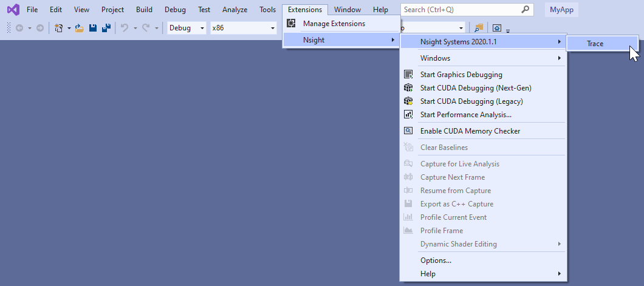The height and width of the screenshot is (286, 644).
Task: Click the magnifier icon in search box
Action: pyautogui.click(x=526, y=10)
